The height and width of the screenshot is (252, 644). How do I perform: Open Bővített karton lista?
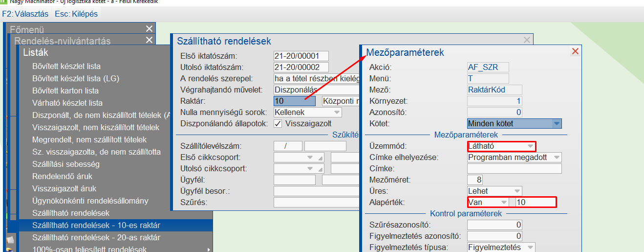click(x=65, y=91)
